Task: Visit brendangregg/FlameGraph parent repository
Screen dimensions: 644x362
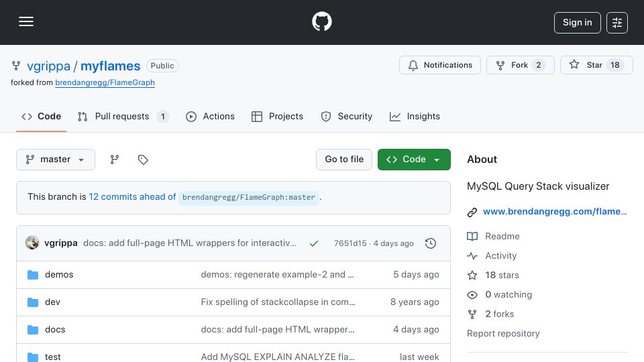Action: 105,82
